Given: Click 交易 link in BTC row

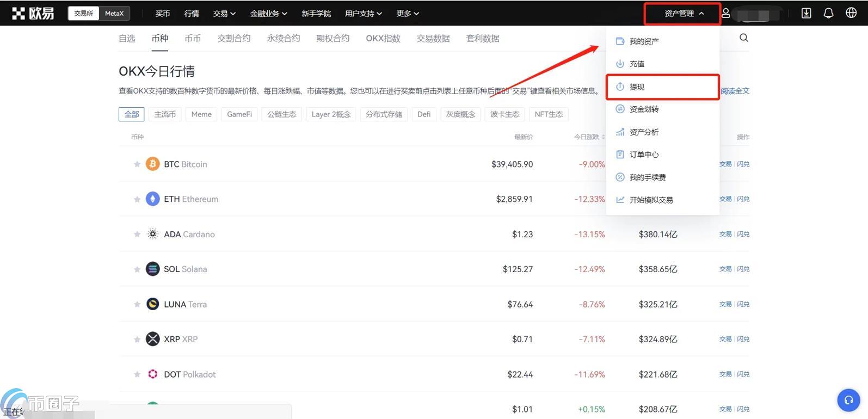Looking at the screenshot, I should click(x=725, y=164).
